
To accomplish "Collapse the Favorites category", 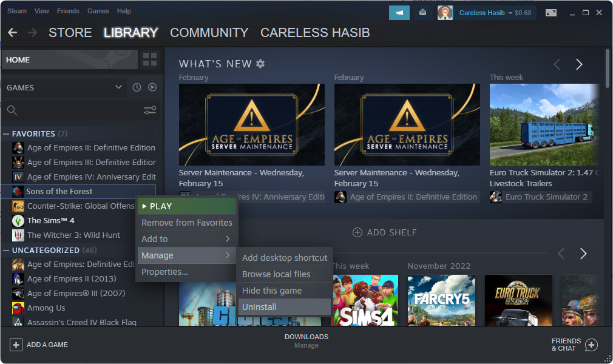I will click(x=6, y=133).
